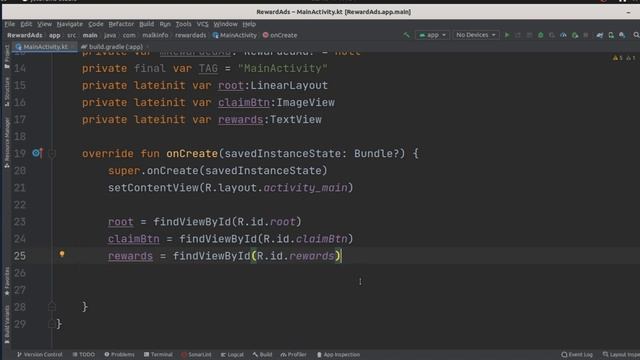
Task: Open the Code menu
Action: click(x=96, y=24)
